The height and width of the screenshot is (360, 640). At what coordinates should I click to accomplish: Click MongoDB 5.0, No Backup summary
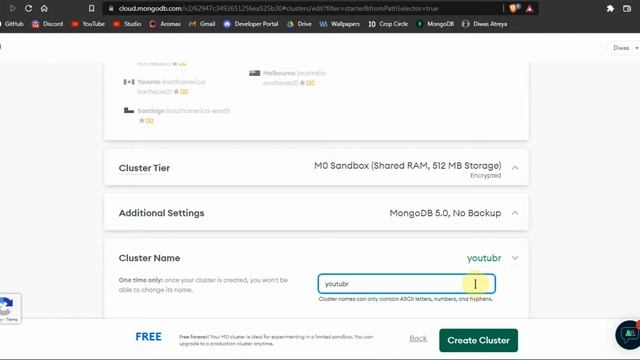point(445,213)
